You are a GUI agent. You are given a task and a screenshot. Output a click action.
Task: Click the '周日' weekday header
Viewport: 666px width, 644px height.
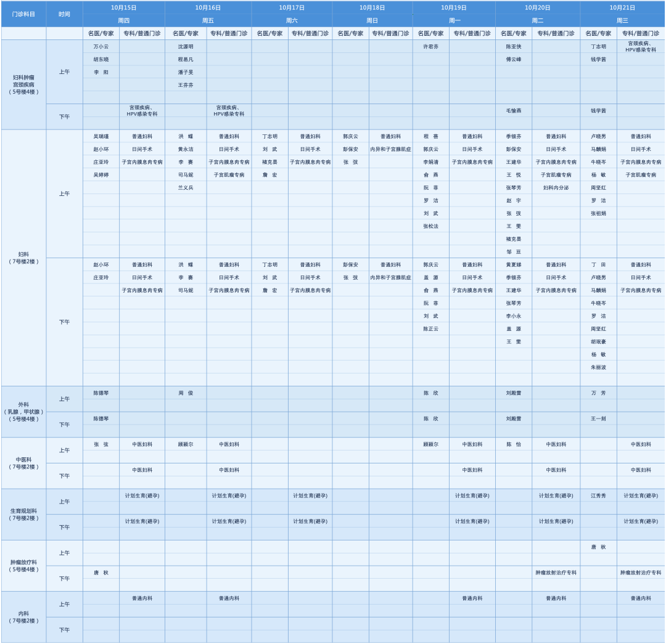pos(372,20)
